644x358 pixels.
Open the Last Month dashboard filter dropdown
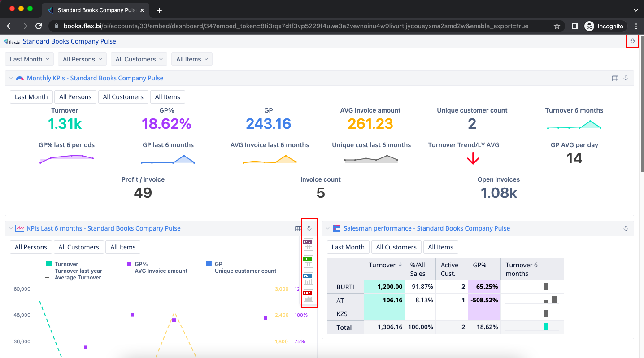[29, 59]
